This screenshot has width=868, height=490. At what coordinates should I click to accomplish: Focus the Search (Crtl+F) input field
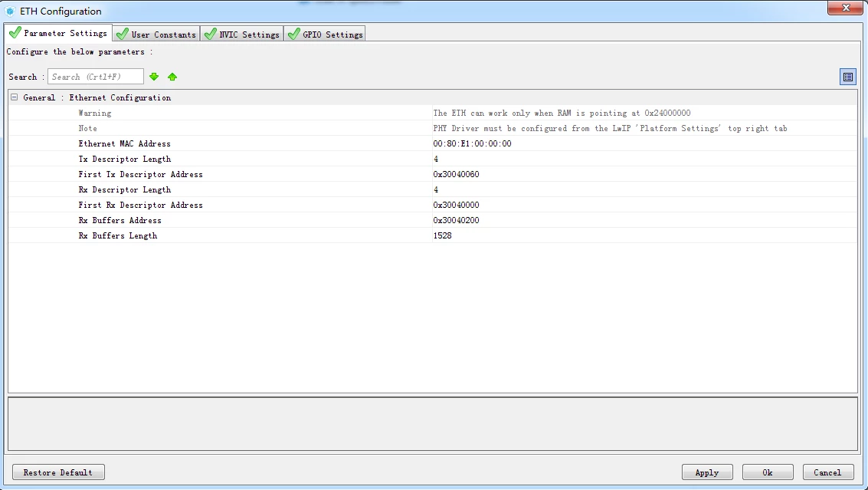tap(96, 77)
